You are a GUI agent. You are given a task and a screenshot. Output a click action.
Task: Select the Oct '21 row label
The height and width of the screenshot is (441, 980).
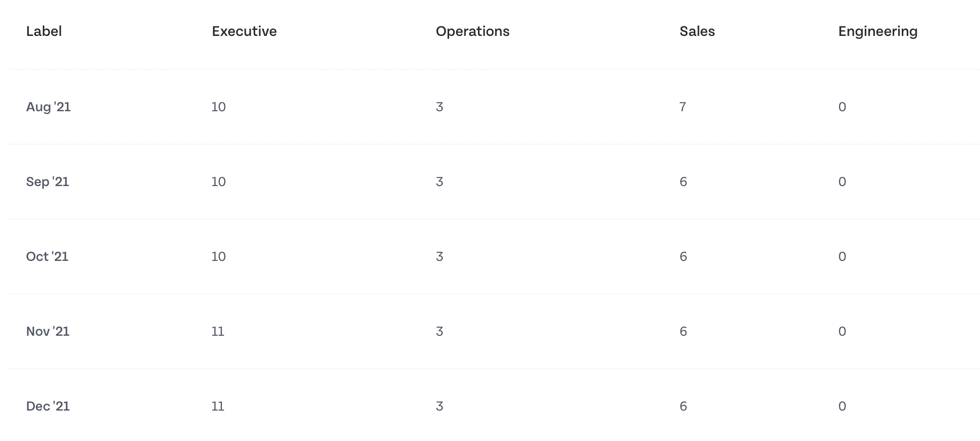pos(47,256)
